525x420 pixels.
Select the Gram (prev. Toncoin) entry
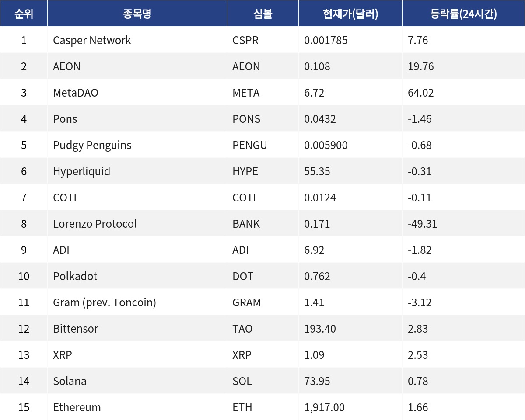pos(137,302)
